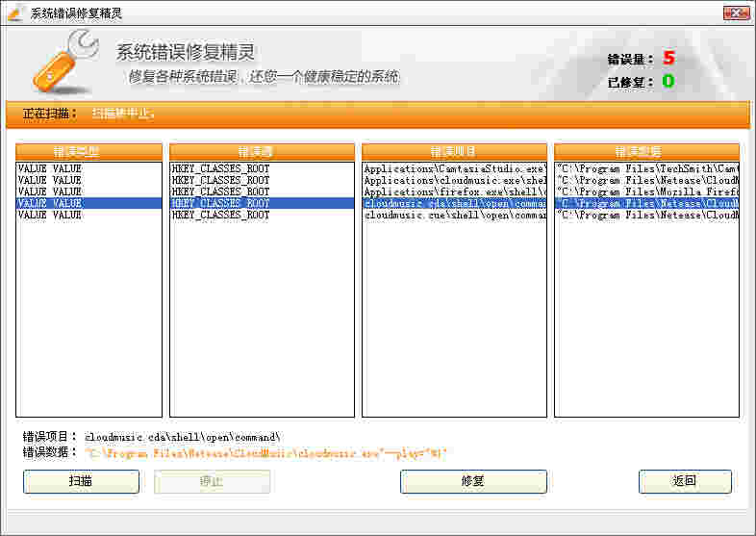756x536 pixels.
Task: Close the 系统错误修复精灵 window
Action: pos(736,13)
